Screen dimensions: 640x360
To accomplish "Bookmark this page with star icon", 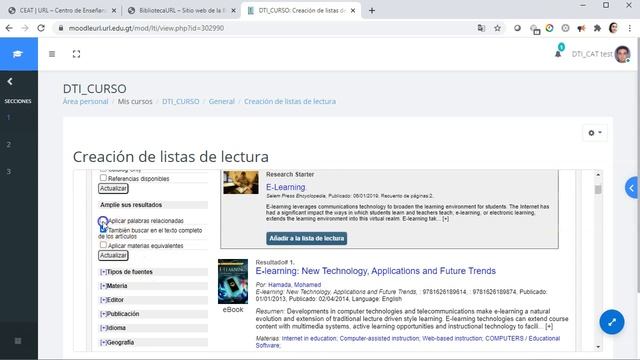I will pos(497,28).
